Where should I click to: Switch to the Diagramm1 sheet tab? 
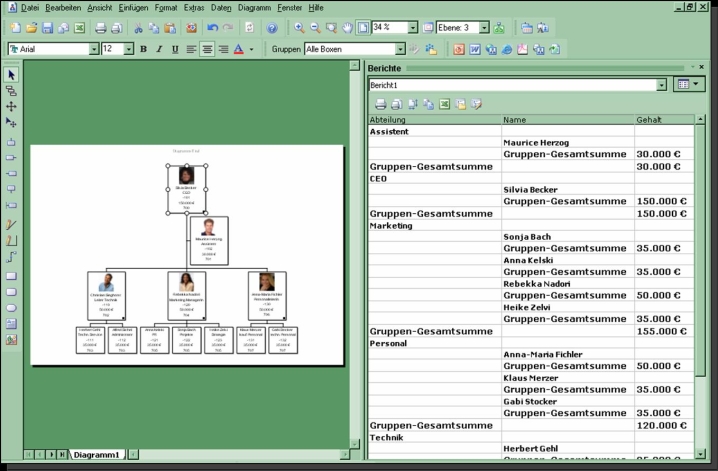pyautogui.click(x=97, y=455)
